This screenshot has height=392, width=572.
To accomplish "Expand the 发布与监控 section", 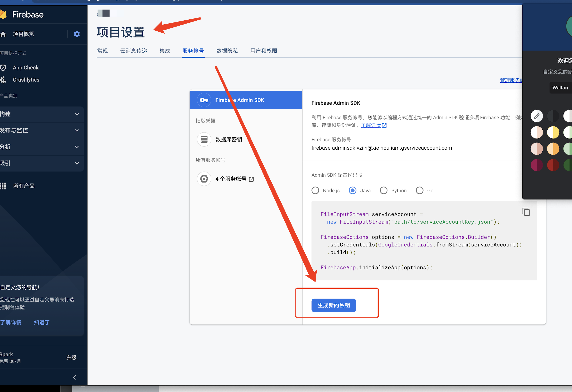I will 77,130.
